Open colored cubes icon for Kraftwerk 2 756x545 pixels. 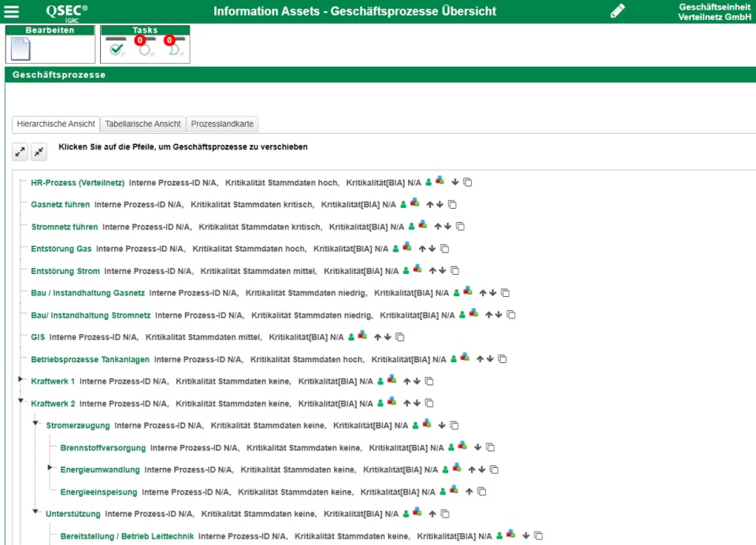click(392, 402)
